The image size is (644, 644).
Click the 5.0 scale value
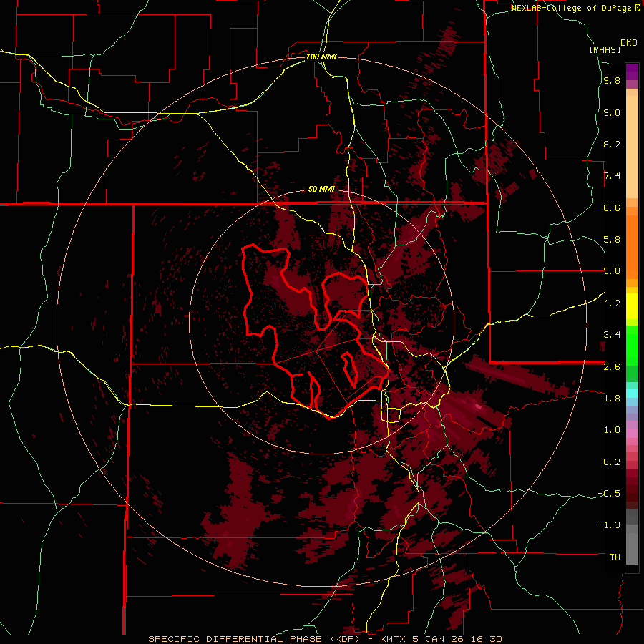coord(612,271)
